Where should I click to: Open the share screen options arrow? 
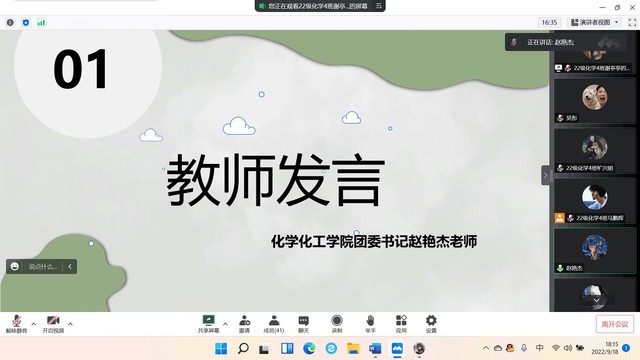(x=225, y=324)
